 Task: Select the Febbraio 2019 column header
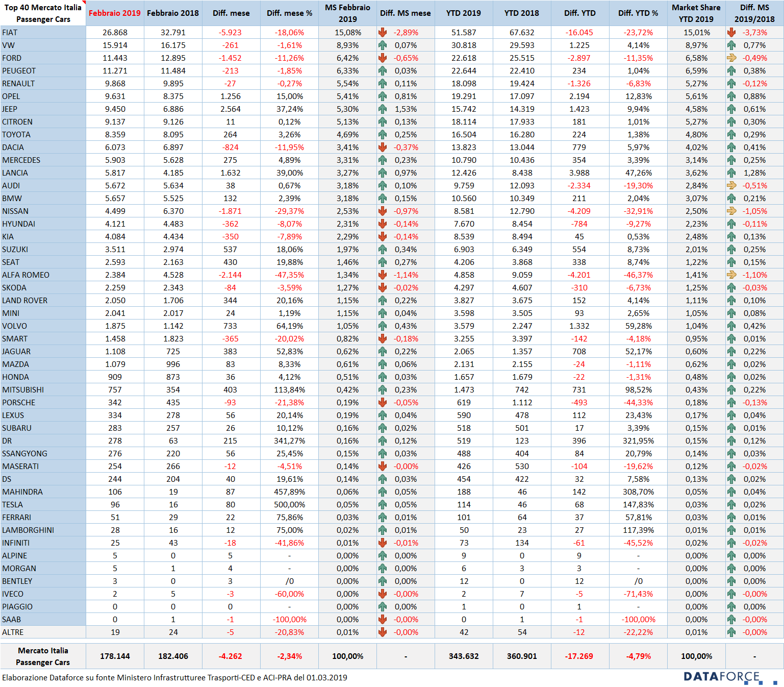coord(115,13)
